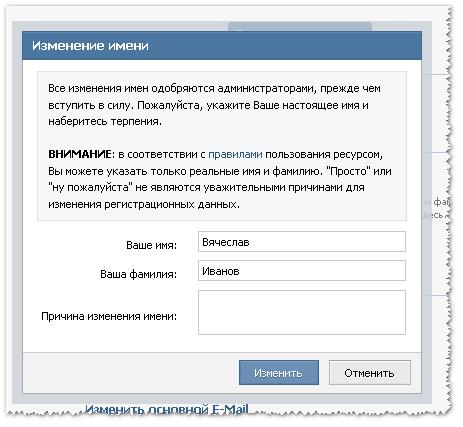The height and width of the screenshot is (427, 463).
Task: Click the empty blue header bar area
Action: (x=283, y=46)
